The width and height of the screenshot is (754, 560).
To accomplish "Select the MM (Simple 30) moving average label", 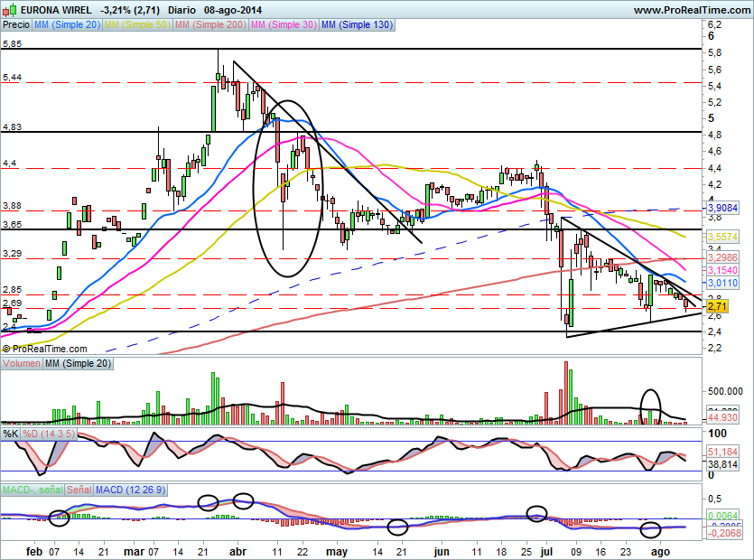I will click(284, 24).
